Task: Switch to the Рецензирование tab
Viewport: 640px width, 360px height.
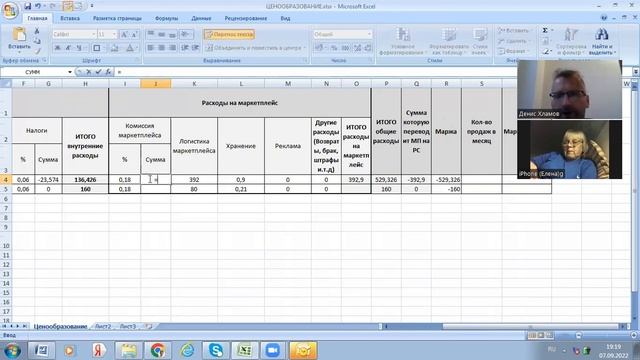Action: 246,18
